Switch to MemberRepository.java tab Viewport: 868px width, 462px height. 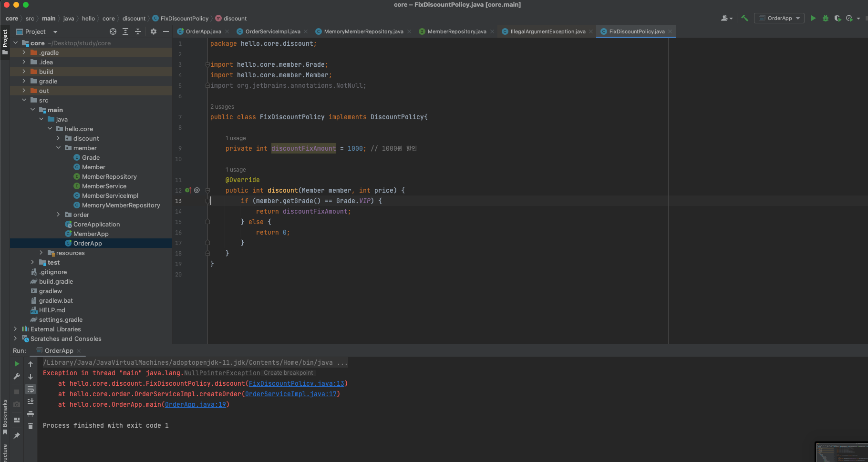coord(457,31)
